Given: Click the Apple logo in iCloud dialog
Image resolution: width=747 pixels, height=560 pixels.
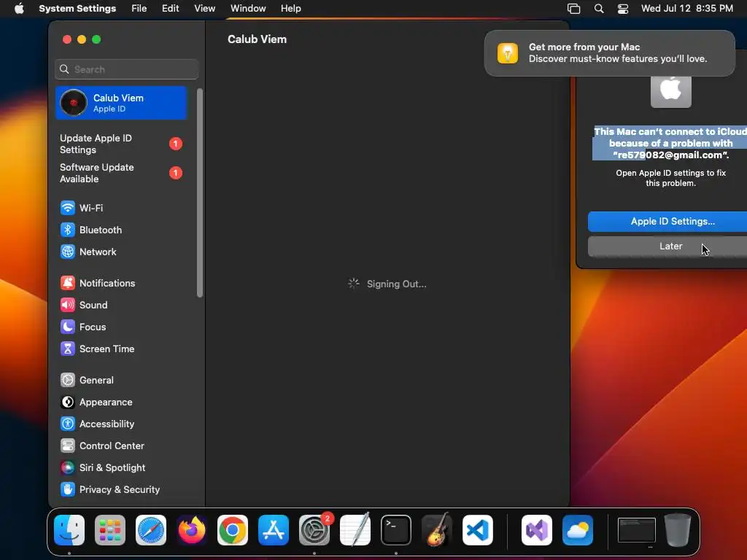Looking at the screenshot, I should coord(671,89).
